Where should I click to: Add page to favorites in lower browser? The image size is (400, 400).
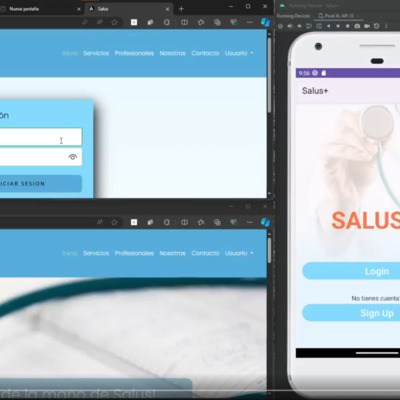(114, 222)
